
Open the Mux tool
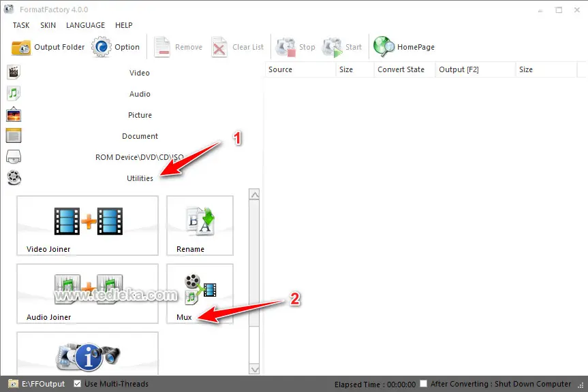(x=200, y=294)
